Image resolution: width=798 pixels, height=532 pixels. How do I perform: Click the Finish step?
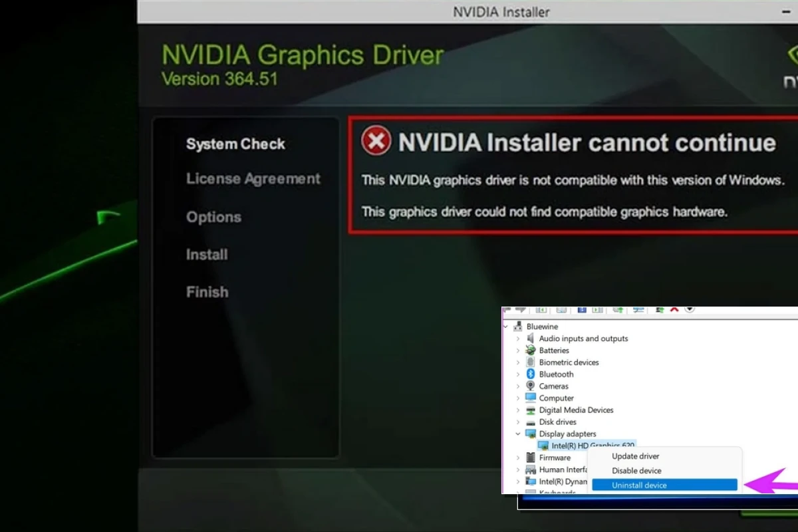coord(207,292)
